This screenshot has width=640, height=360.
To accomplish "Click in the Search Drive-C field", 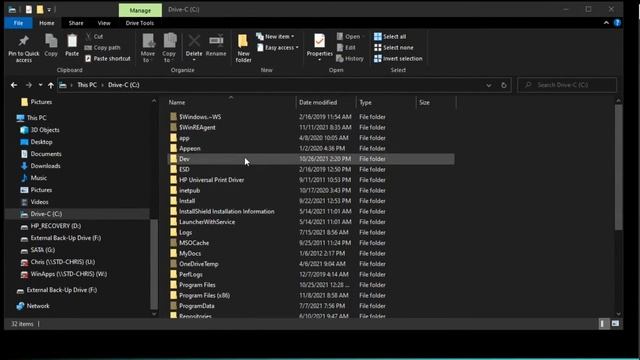I will [x=567, y=85].
